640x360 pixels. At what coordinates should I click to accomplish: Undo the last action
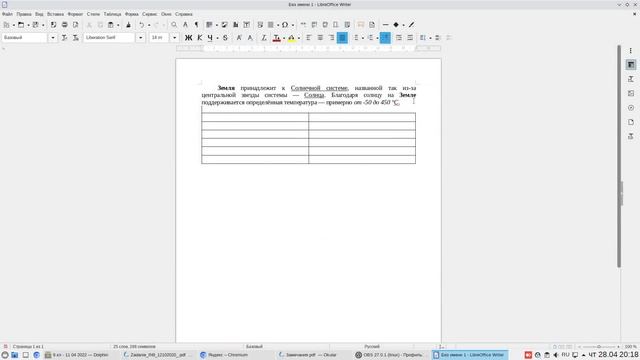pyautogui.click(x=141, y=25)
